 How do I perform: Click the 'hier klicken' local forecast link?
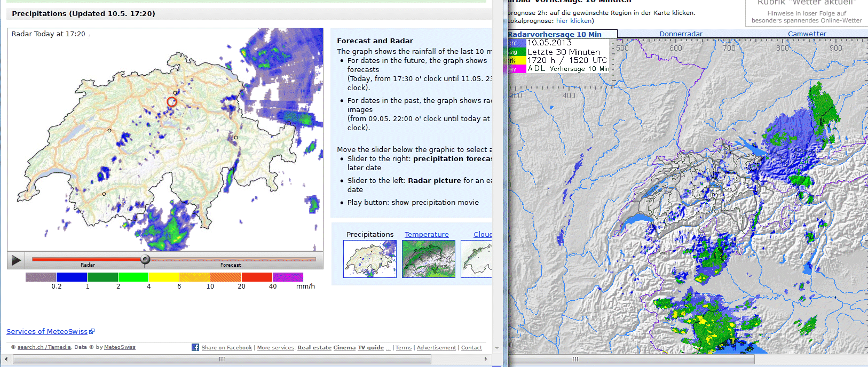pyautogui.click(x=573, y=21)
